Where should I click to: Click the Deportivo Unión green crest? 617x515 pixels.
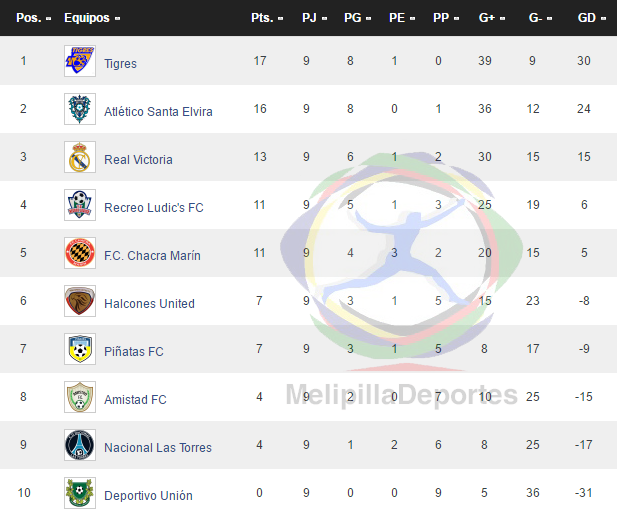click(80, 493)
